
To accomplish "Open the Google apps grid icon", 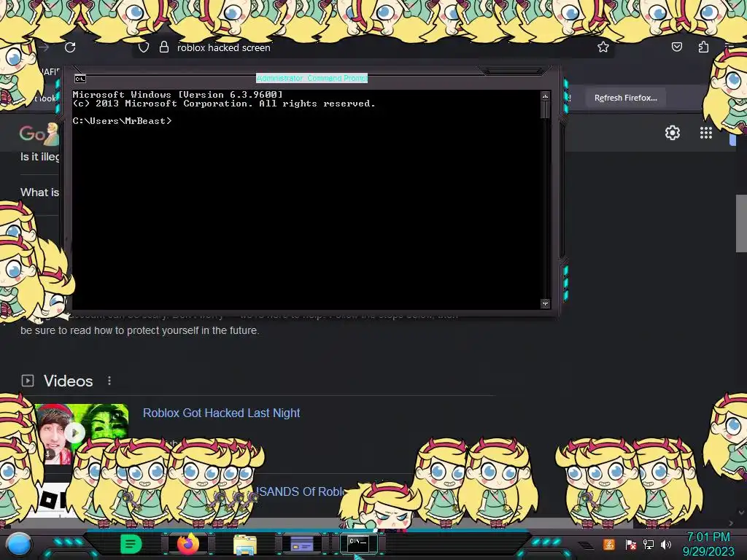I will point(705,133).
